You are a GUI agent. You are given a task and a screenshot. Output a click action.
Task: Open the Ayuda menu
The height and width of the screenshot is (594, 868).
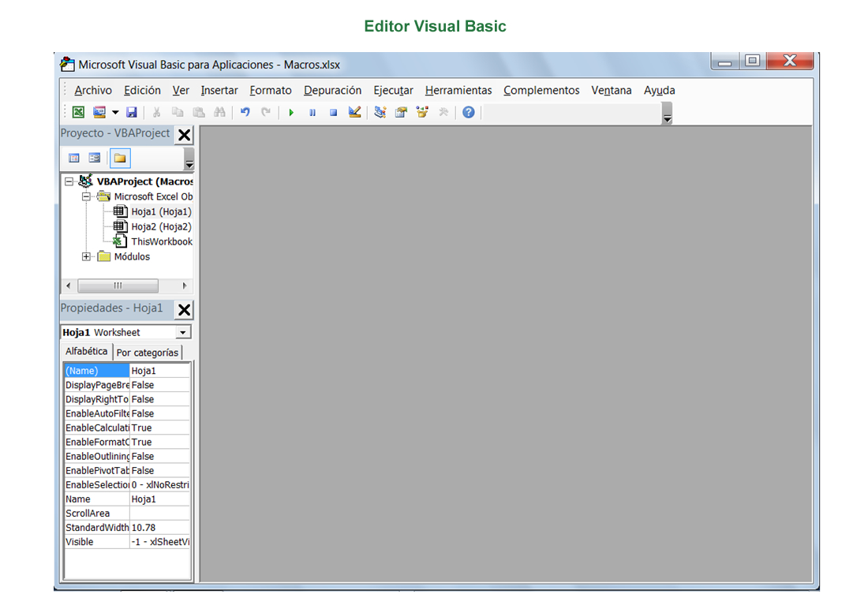click(x=660, y=90)
